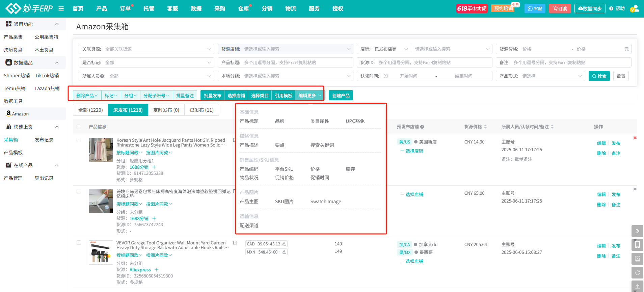Click the hamburger menu icon beside logo
The width and height of the screenshot is (644, 292).
pos(61,8)
